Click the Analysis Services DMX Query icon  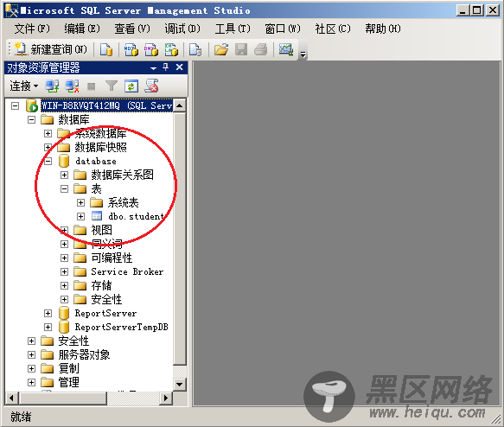[151, 49]
